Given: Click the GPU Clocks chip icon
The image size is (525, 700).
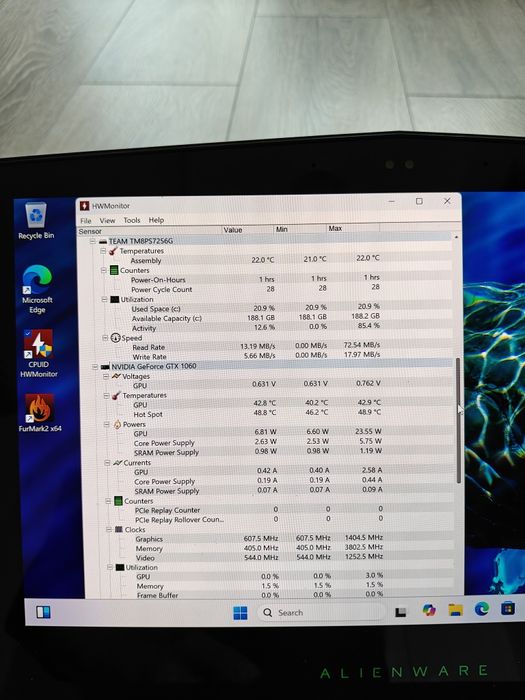Looking at the screenshot, I should point(119,529).
